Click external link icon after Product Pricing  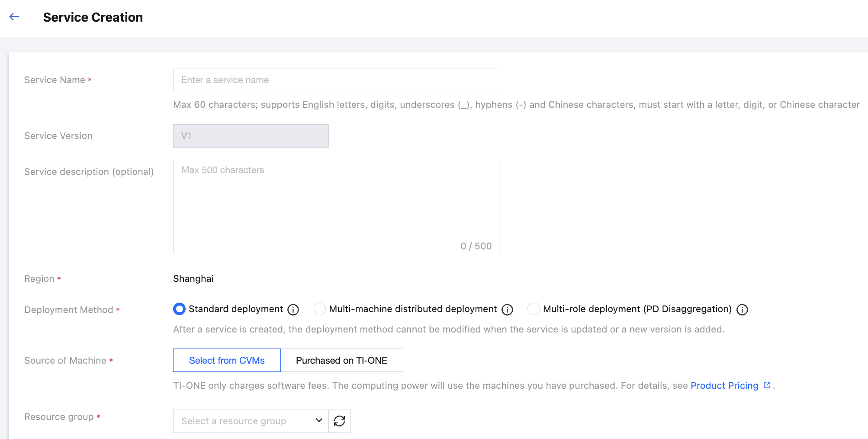767,385
